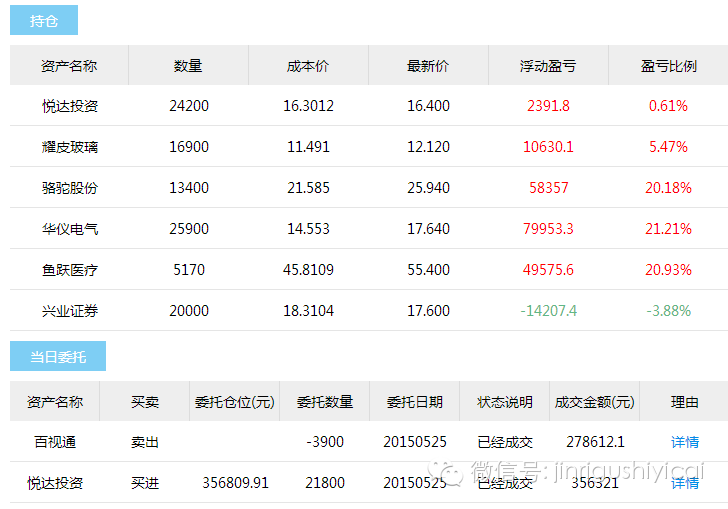Click 资产名称 header in holdings table

coord(69,65)
